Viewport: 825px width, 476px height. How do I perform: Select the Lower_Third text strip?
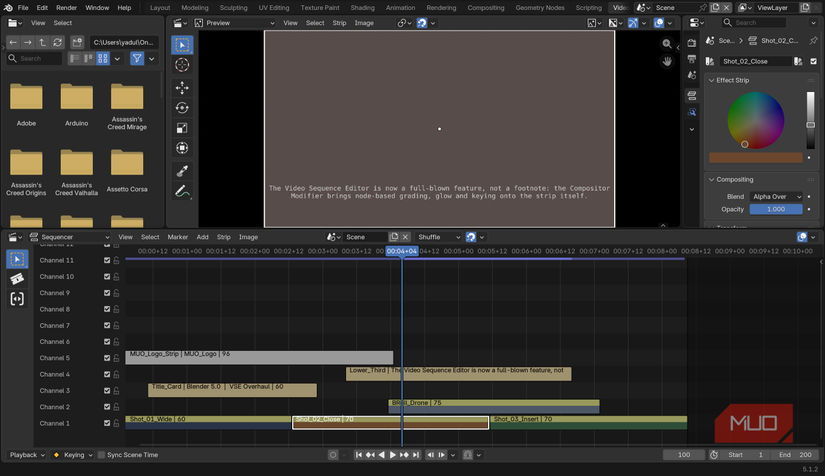coord(458,373)
